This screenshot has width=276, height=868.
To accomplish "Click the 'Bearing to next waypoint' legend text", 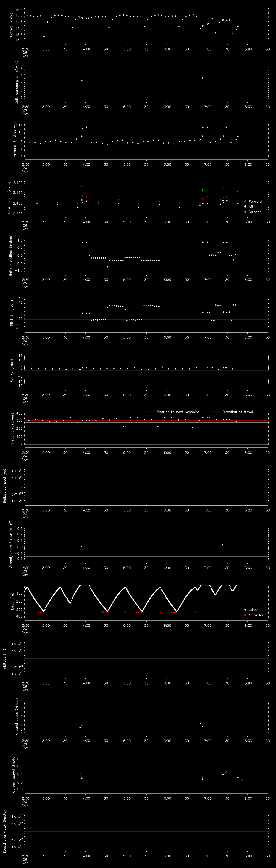I will [178, 412].
